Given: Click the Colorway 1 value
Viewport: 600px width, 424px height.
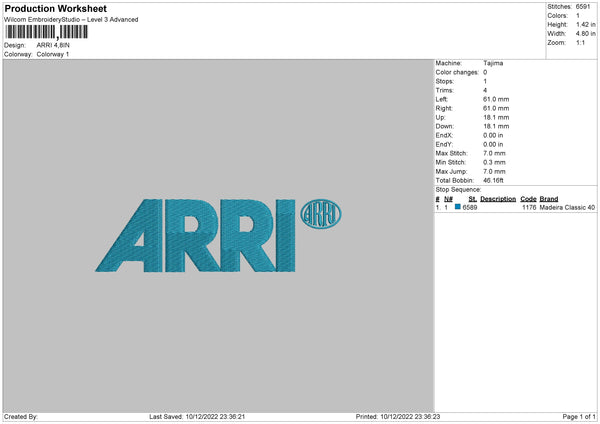Looking at the screenshot, I should point(53,54).
